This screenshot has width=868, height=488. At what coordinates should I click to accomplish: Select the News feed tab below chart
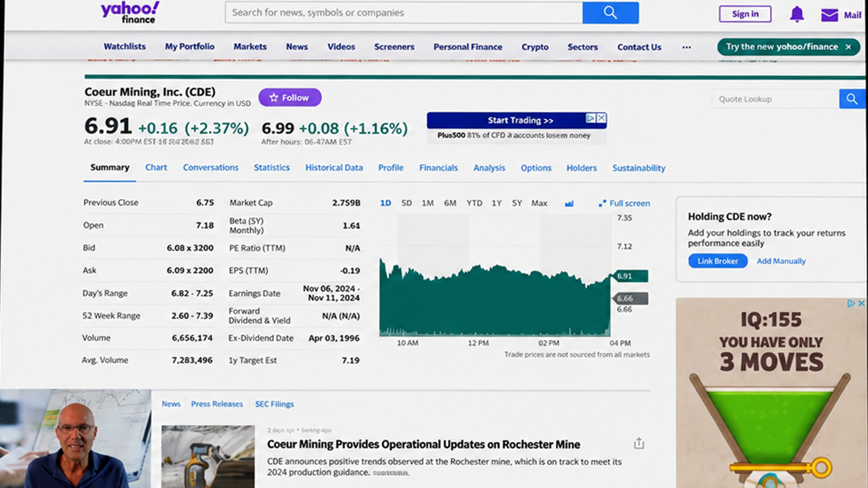(x=171, y=404)
